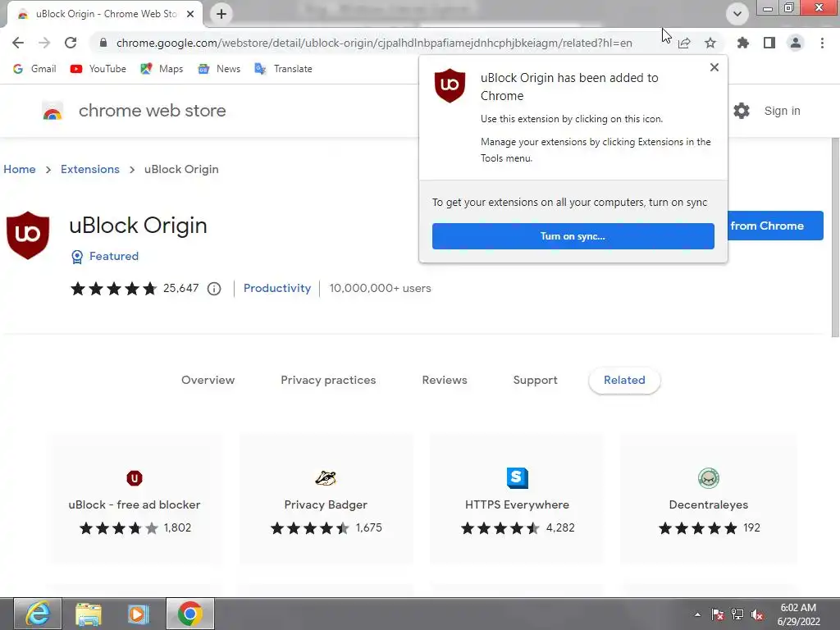Show hidden tray icons arrow
840x630 pixels.
[x=697, y=614]
